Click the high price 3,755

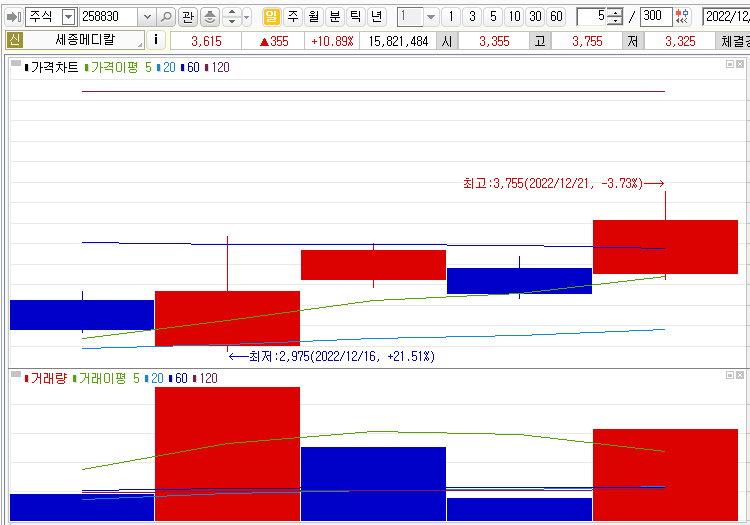pos(587,42)
